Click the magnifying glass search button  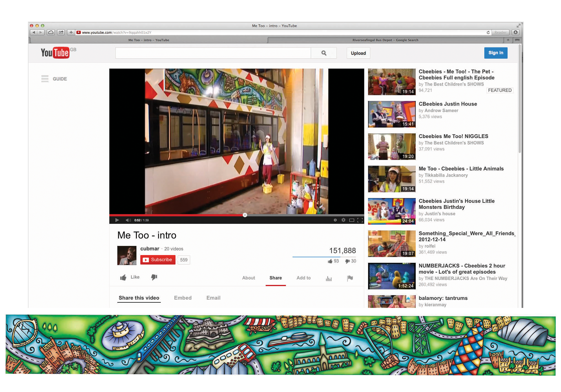pos(324,53)
